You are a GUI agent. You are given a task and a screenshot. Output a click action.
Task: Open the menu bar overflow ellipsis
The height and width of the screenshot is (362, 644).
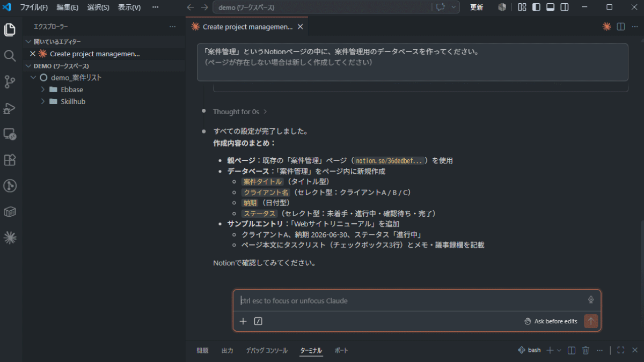[156, 8]
